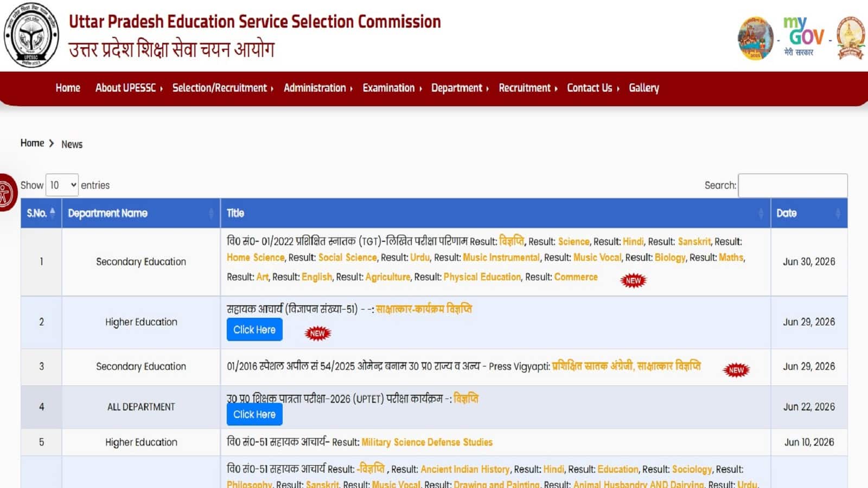Expand the About UPESSC menu
Image resolution: width=868 pixels, height=488 pixels.
pyautogui.click(x=129, y=88)
